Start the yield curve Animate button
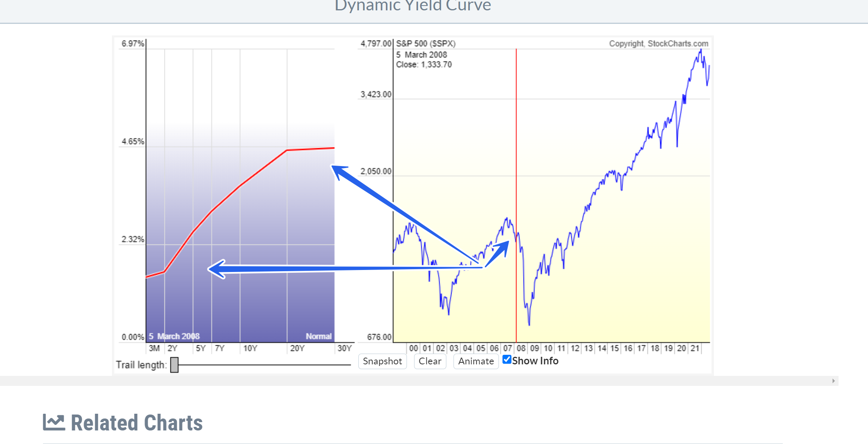 [476, 361]
